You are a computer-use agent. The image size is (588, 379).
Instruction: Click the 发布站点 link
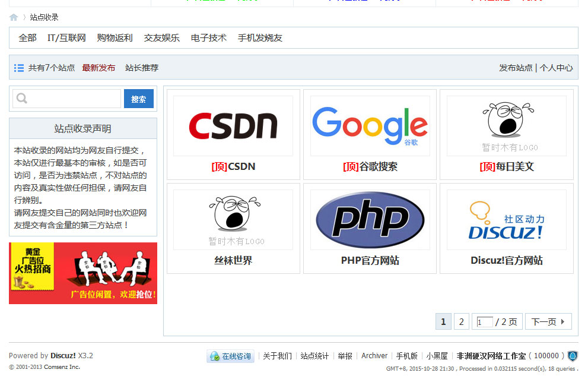click(516, 68)
